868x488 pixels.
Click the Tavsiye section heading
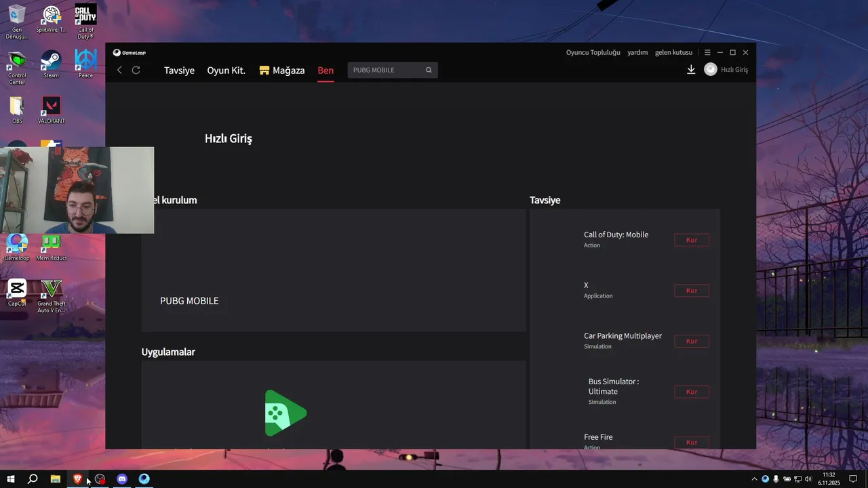(x=545, y=200)
